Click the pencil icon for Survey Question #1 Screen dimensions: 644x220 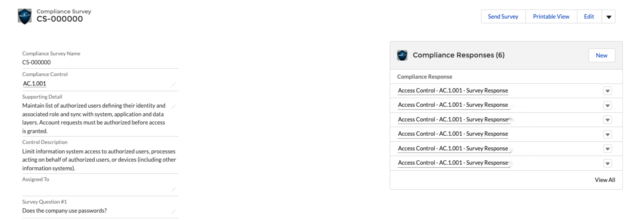173,212
